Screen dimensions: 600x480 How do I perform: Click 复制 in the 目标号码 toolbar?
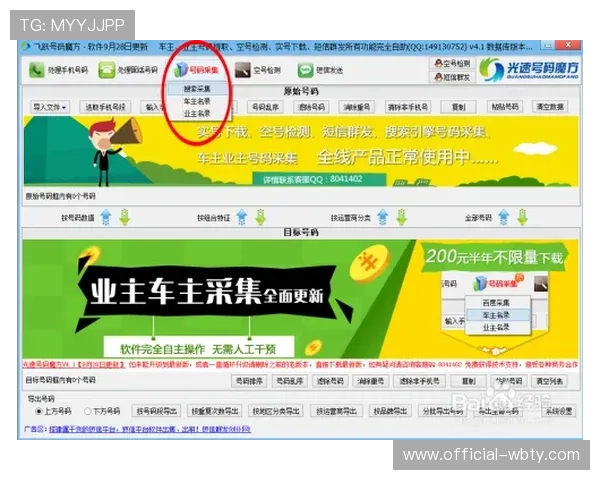coord(469,381)
